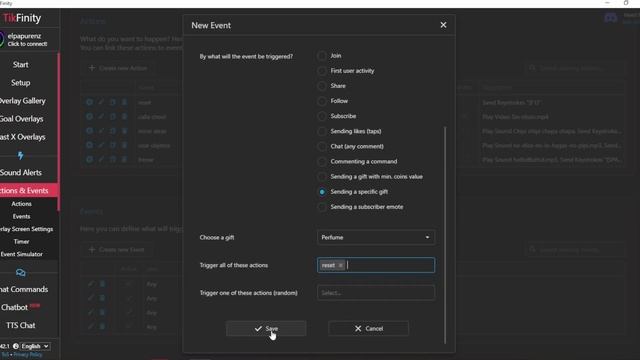Select Commenting a command trigger

pyautogui.click(x=322, y=162)
